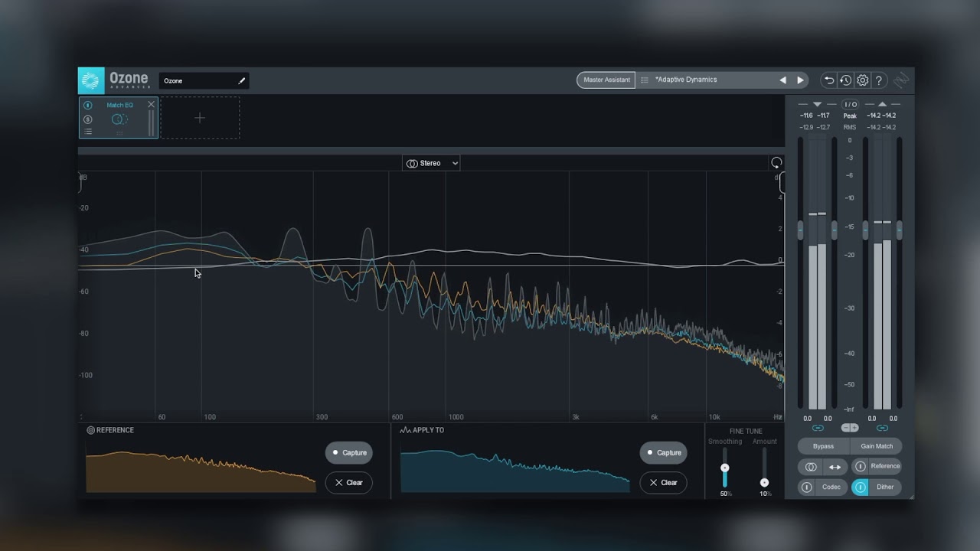Clear the Reference spectrum
This screenshot has width=980, height=551.
tap(349, 482)
